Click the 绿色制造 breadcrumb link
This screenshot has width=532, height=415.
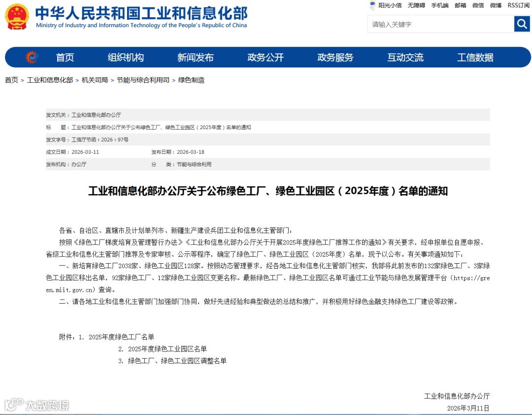pos(191,80)
